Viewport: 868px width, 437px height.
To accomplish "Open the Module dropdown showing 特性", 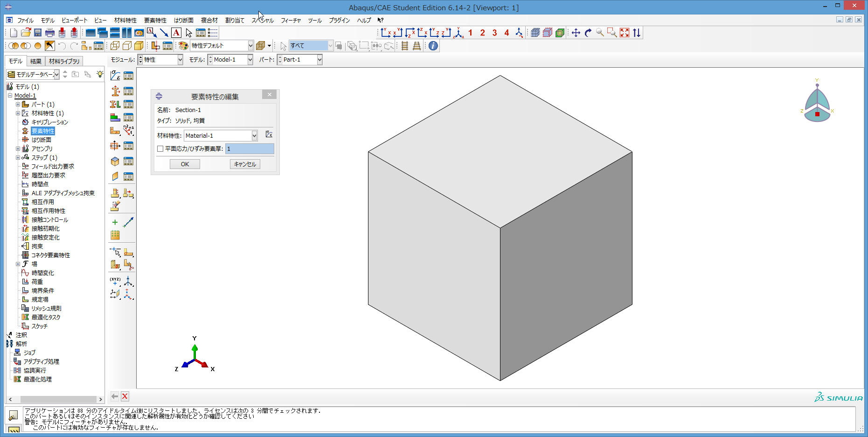I will (180, 60).
